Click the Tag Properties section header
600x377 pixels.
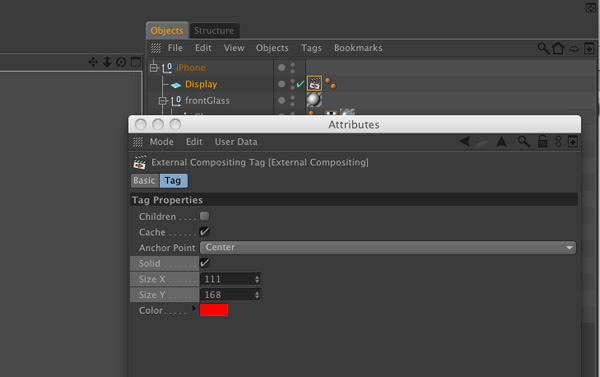tap(354, 200)
